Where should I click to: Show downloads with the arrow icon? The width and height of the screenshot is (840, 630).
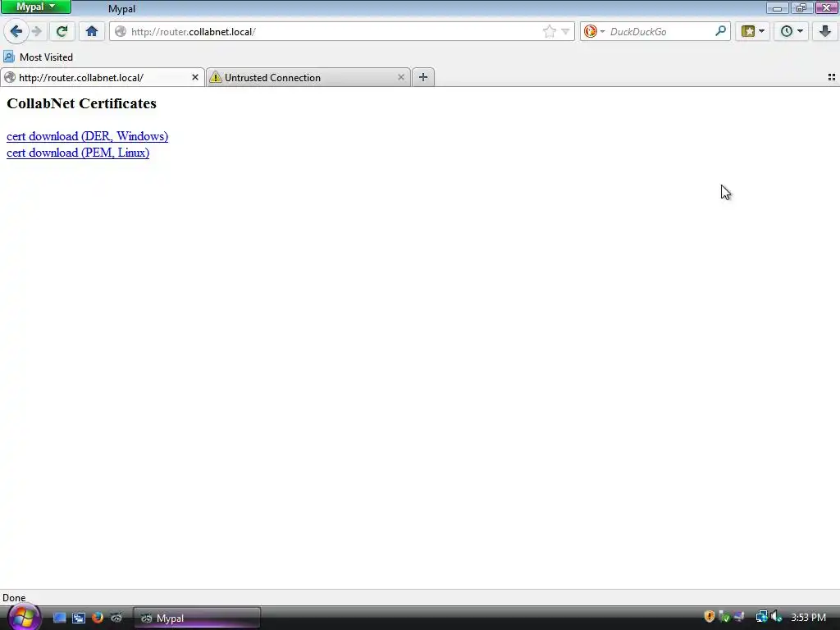point(825,32)
